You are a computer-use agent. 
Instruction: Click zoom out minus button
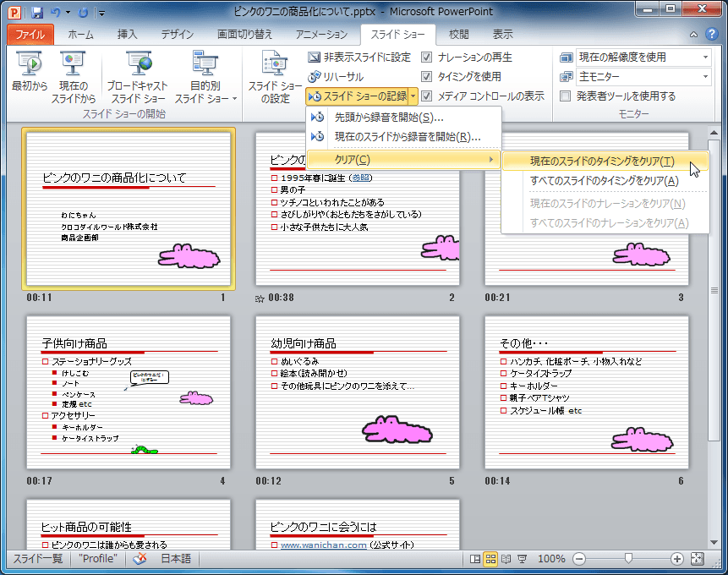pos(579,559)
